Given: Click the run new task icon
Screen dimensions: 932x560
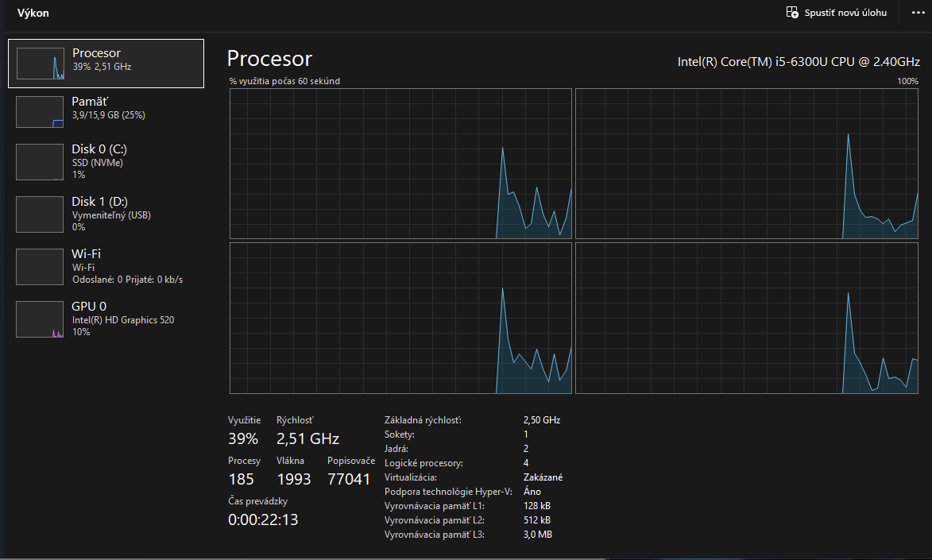Looking at the screenshot, I should [792, 13].
